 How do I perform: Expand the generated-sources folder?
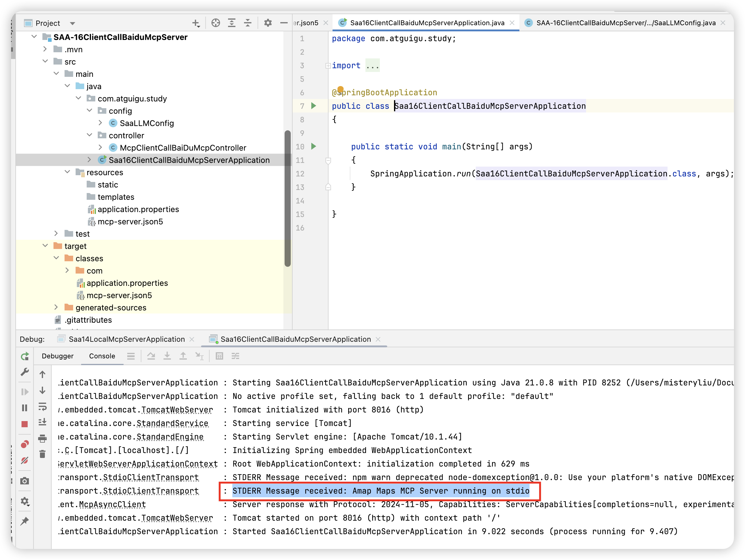[x=56, y=307]
